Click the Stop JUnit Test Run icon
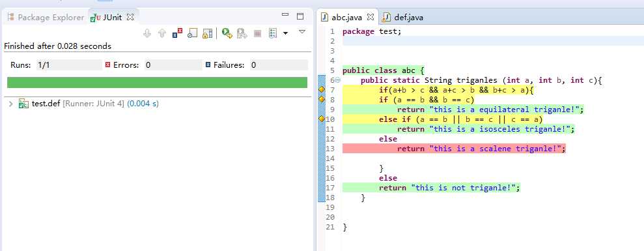Screen dimensions: 644x251 (x=257, y=33)
